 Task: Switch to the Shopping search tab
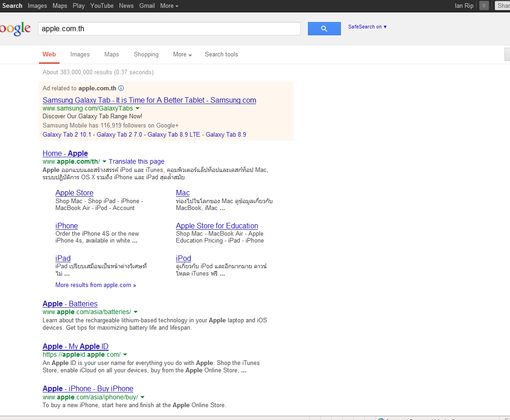click(x=146, y=55)
